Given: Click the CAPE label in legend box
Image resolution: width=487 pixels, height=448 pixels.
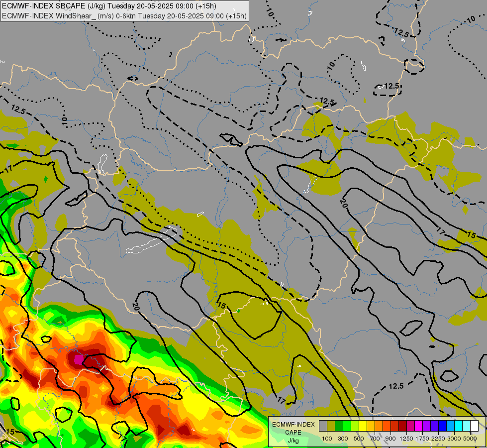Looking at the screenshot, I should click(x=293, y=433).
